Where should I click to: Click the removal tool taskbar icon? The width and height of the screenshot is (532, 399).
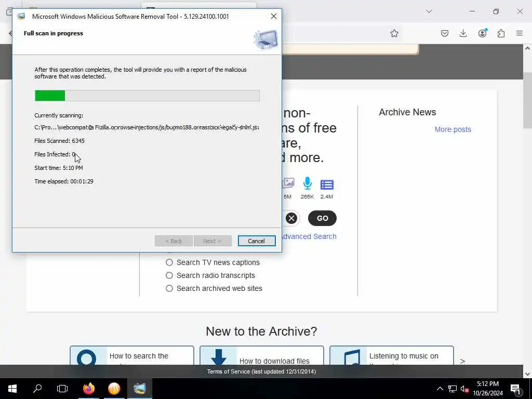(x=140, y=389)
